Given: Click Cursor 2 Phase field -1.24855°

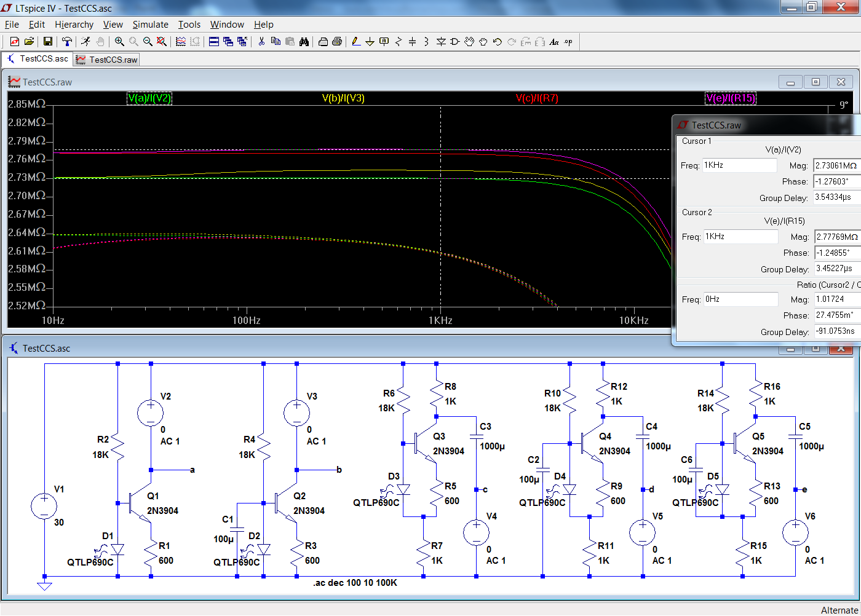Looking at the screenshot, I should coord(837,253).
